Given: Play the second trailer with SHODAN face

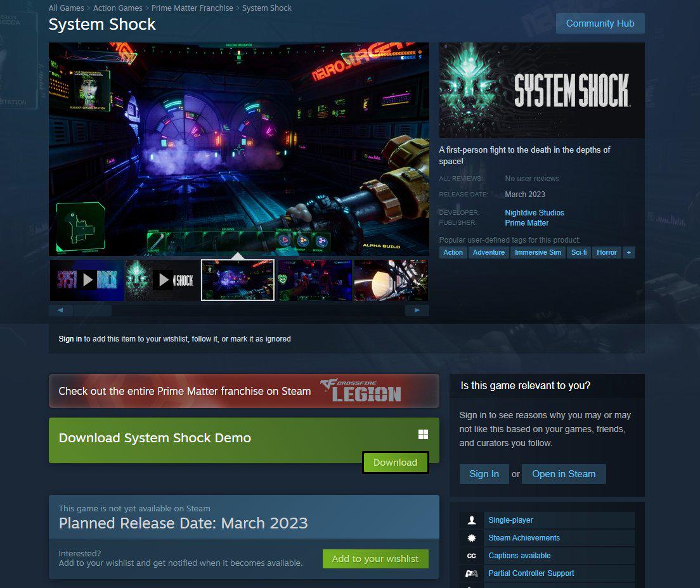Looking at the screenshot, I should click(162, 280).
